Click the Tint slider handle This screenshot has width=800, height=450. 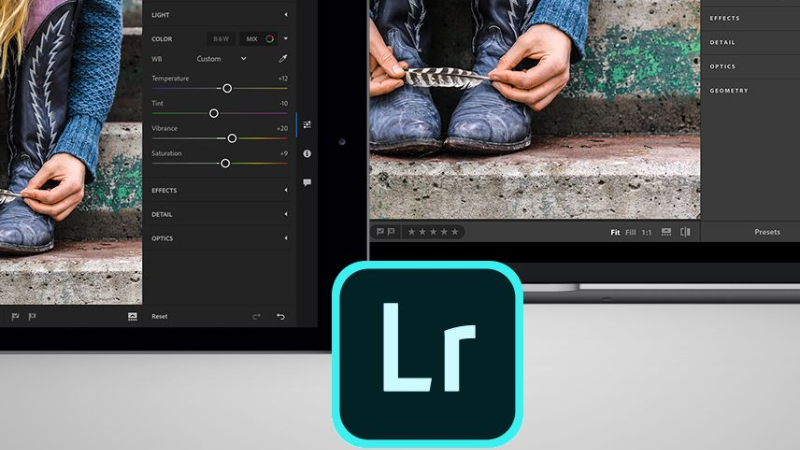[x=214, y=113]
